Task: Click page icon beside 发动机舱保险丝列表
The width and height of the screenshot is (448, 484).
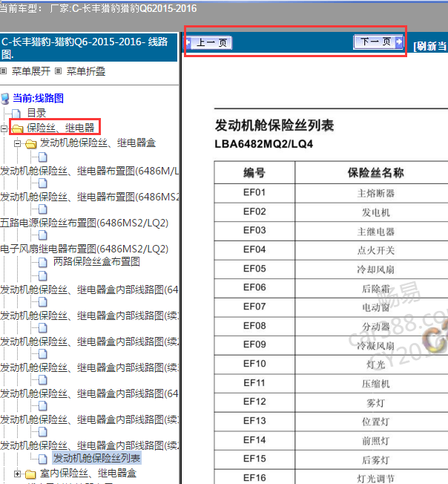Action: tap(43, 459)
